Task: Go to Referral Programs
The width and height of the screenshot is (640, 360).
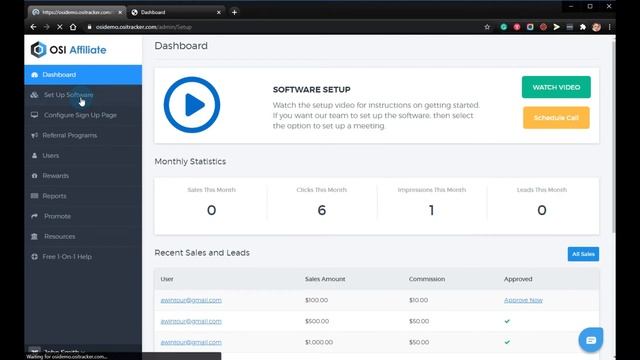Action: [83, 135]
